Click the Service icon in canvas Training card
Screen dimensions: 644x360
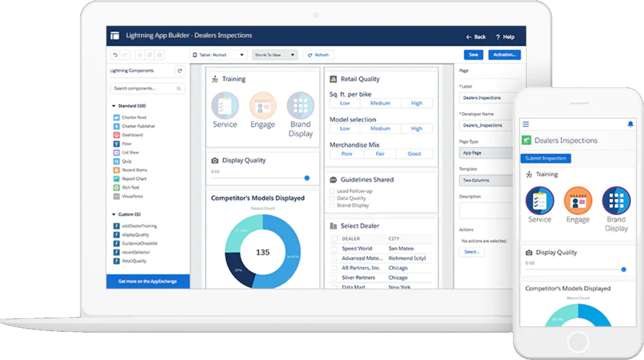click(225, 106)
